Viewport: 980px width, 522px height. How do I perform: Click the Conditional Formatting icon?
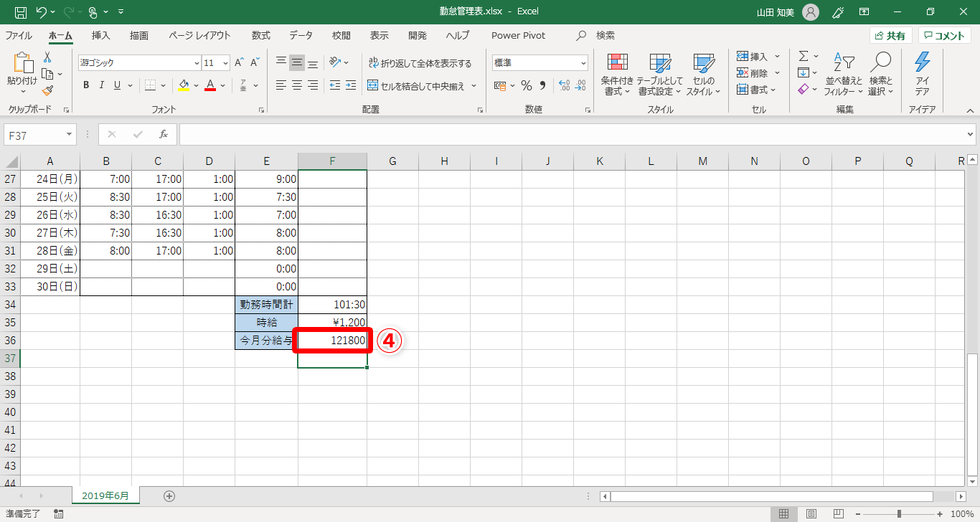tap(618, 75)
